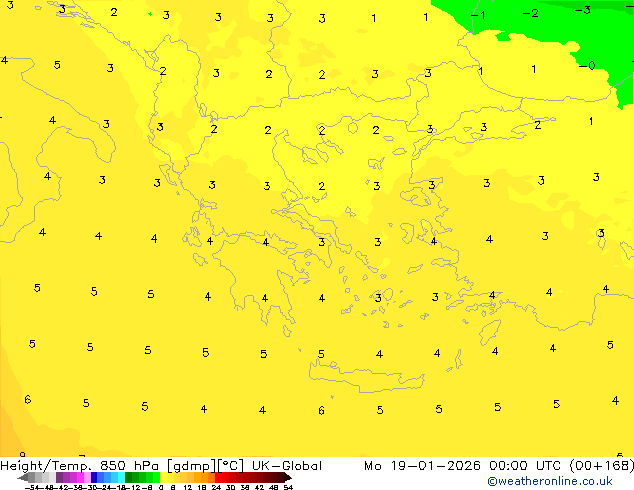
Task: Click the '6' value south of Crete
Action: coord(321,410)
